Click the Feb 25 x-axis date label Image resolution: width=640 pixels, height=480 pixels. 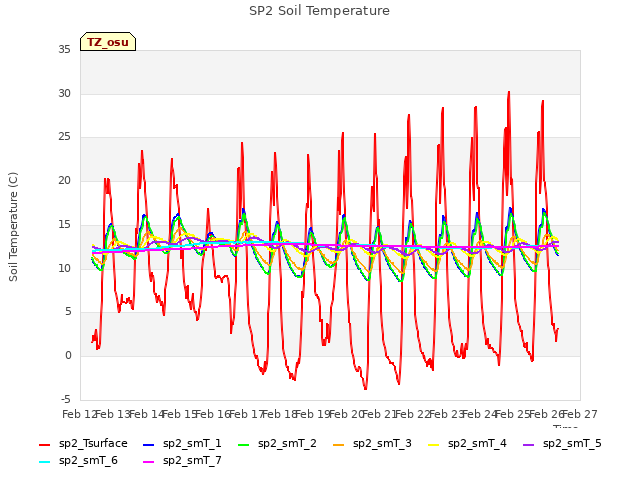[513, 414]
